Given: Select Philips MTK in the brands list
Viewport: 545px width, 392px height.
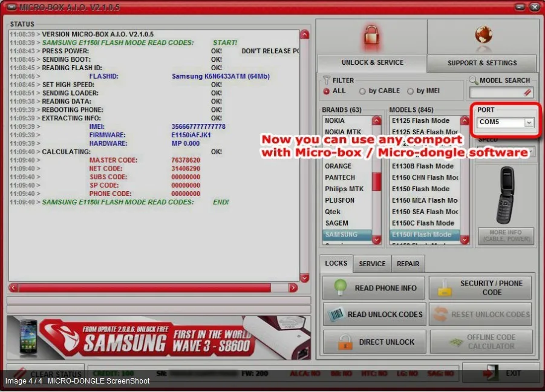Looking at the screenshot, I should tap(347, 189).
